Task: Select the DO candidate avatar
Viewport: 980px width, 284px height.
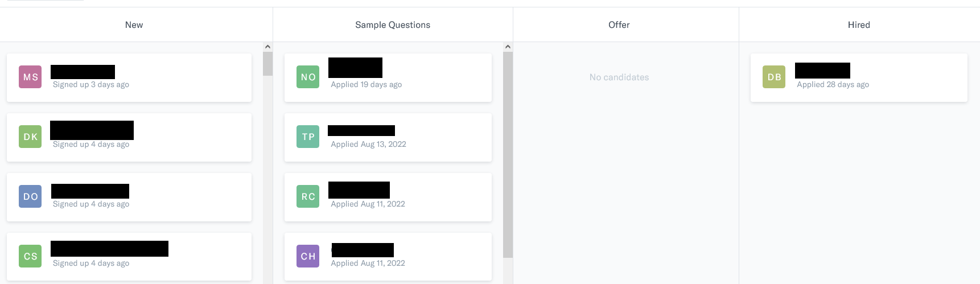Action: (30, 196)
